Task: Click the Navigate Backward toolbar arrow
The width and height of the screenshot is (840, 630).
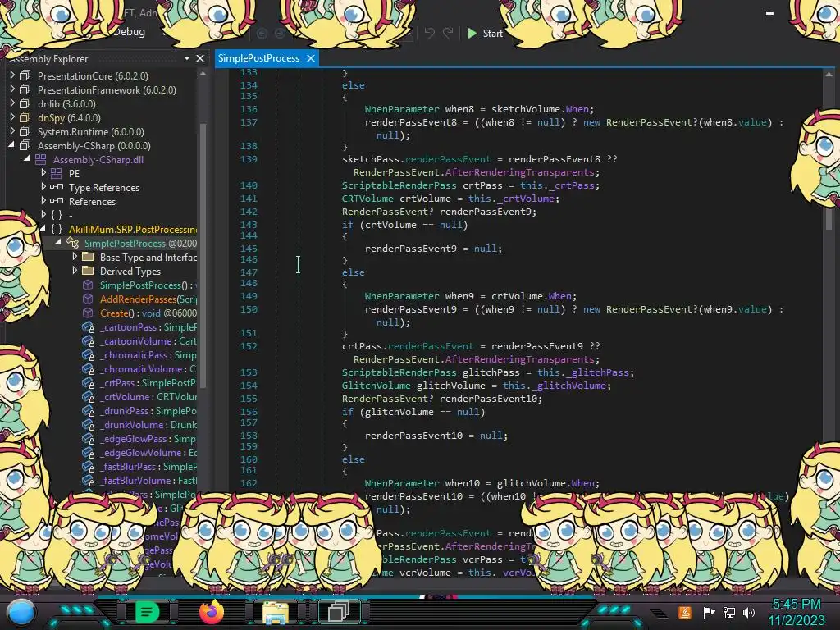Action: click(x=262, y=33)
